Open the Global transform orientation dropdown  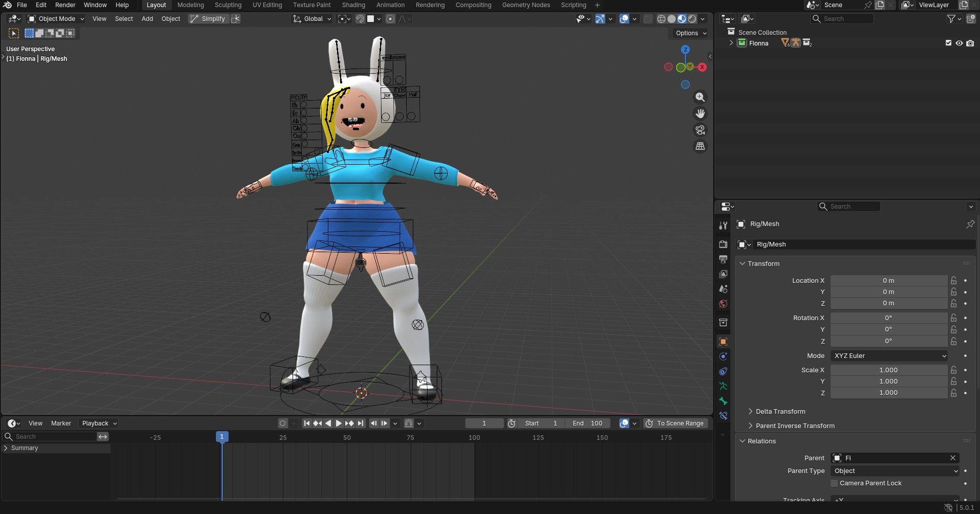click(x=312, y=19)
